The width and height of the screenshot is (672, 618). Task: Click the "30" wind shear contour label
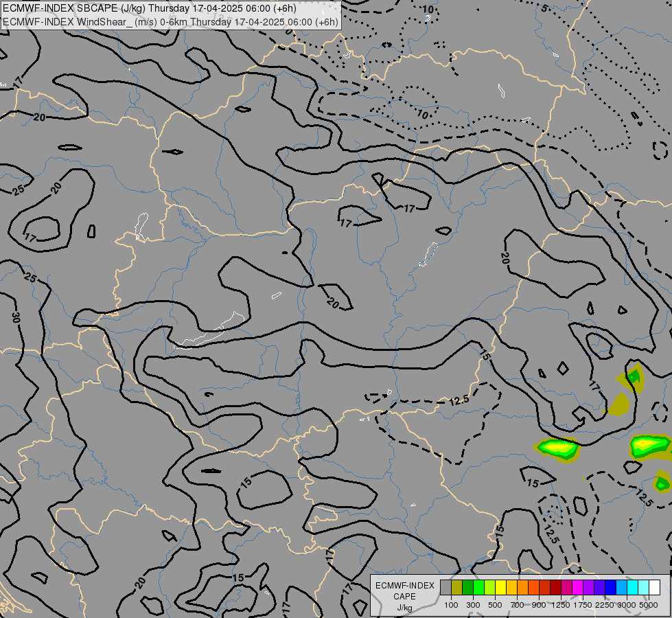16,317
